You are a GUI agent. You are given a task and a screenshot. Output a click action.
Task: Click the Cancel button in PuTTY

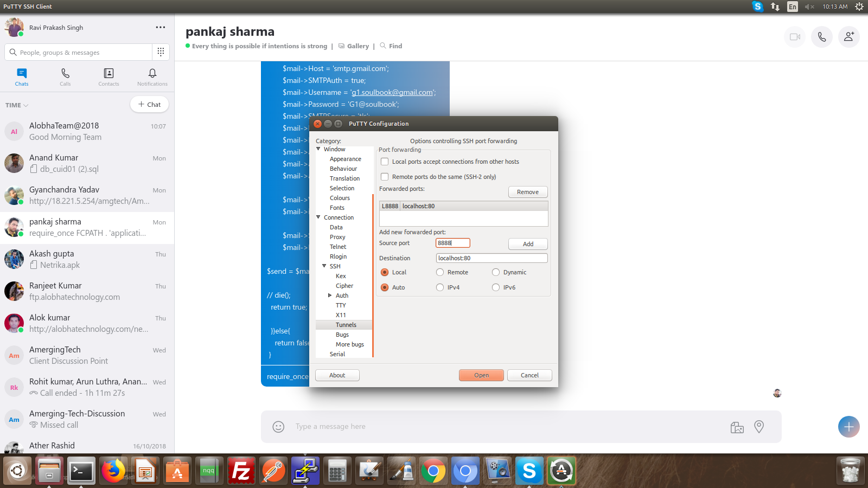click(x=529, y=375)
